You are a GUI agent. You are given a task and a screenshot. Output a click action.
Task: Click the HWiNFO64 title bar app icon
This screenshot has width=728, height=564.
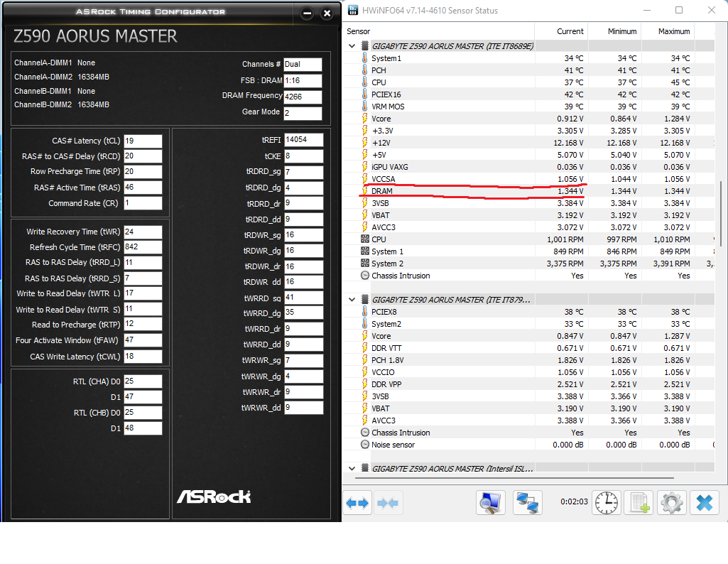click(353, 10)
